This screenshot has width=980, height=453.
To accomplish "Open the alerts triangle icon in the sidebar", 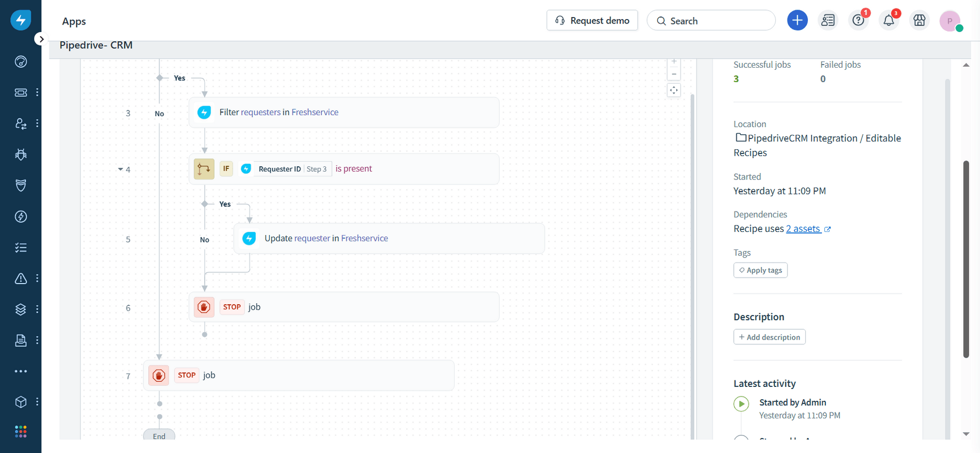I will pyautogui.click(x=21, y=278).
